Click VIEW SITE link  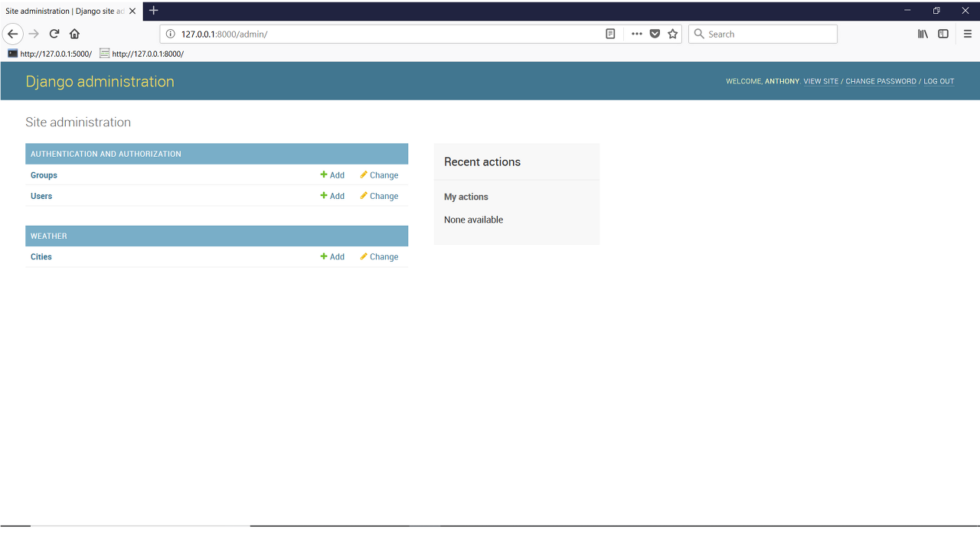point(821,81)
